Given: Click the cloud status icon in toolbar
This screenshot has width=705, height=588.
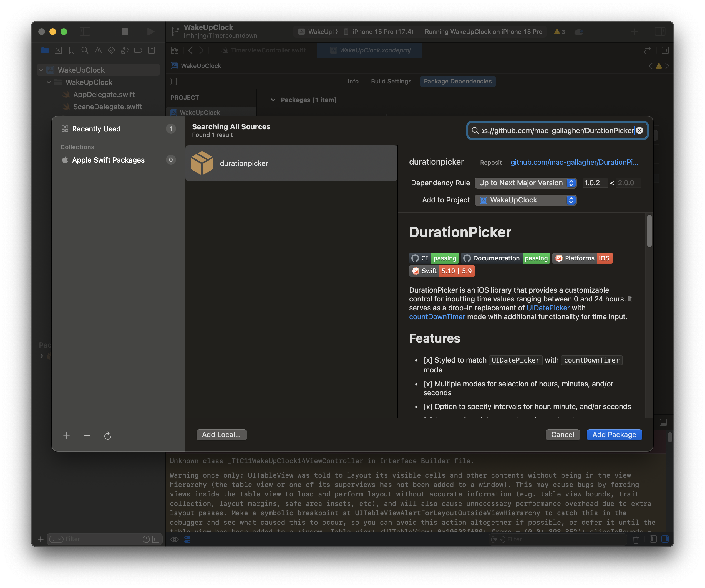Looking at the screenshot, I should (x=579, y=32).
